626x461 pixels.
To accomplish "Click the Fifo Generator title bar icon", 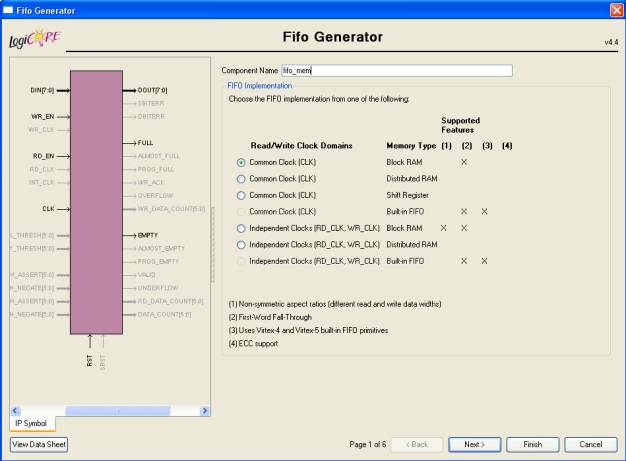I will [x=8, y=8].
